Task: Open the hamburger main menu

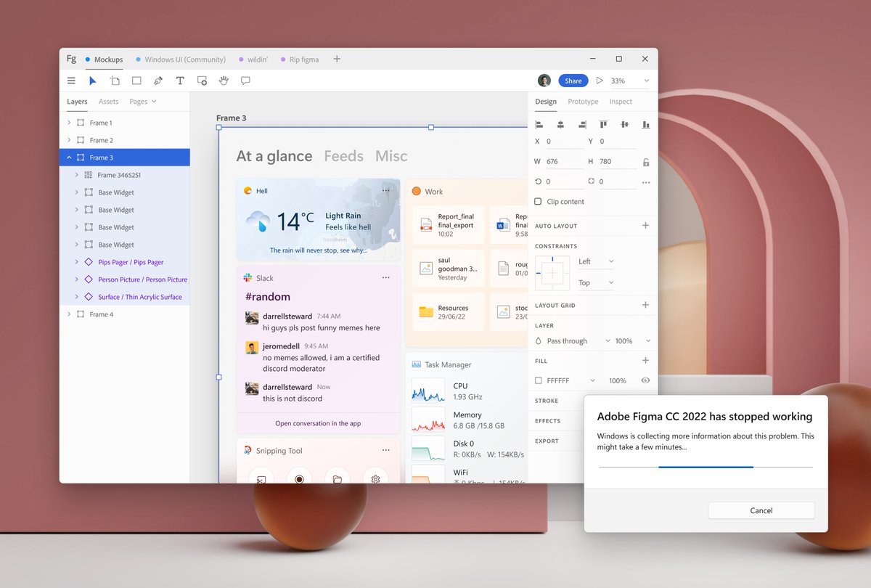Action: tap(71, 81)
